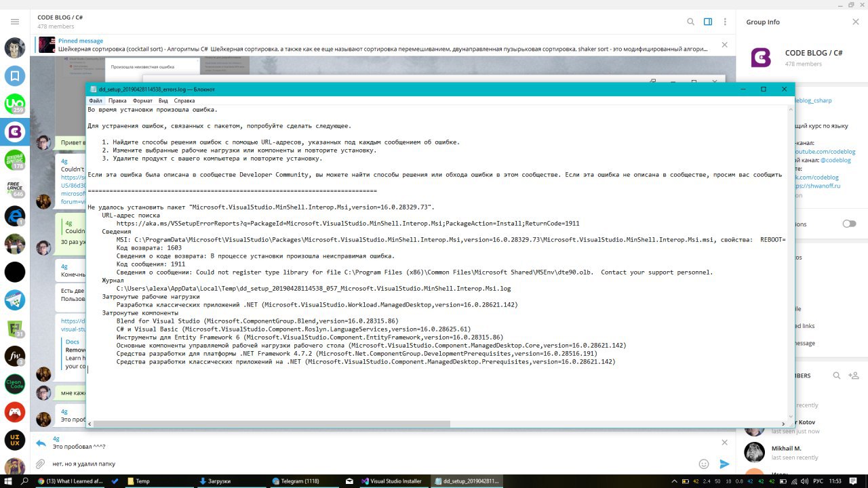Close the Group Info panel

(x=855, y=22)
